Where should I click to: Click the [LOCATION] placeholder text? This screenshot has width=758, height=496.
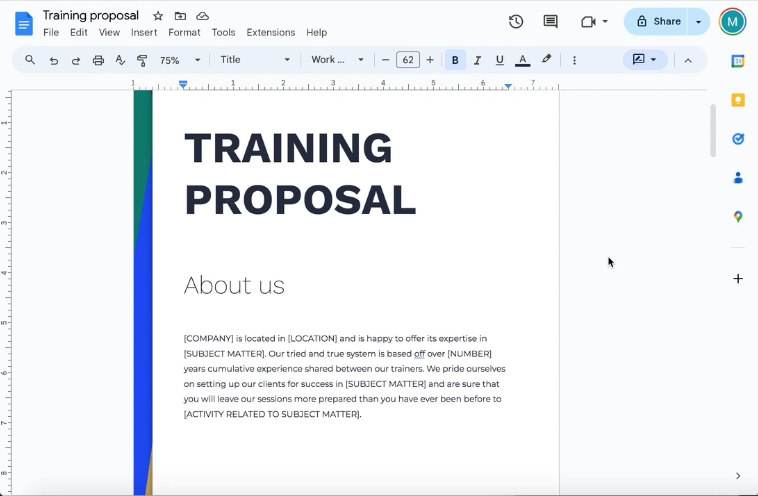(312, 338)
